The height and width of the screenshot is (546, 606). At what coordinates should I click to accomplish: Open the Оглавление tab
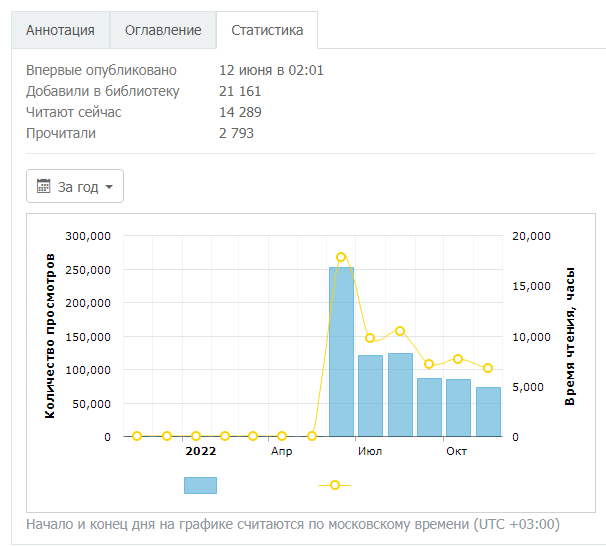(163, 30)
